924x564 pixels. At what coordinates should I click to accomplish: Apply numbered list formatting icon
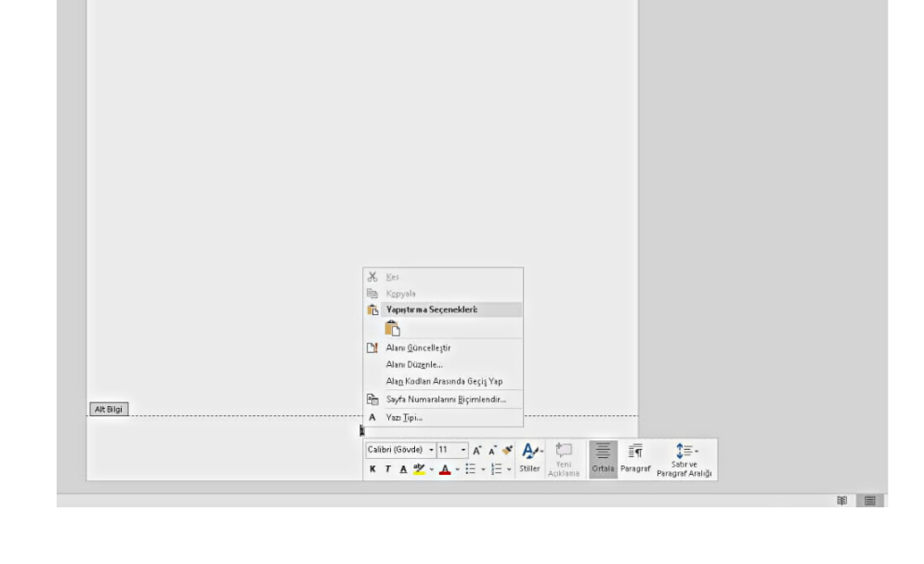point(498,467)
